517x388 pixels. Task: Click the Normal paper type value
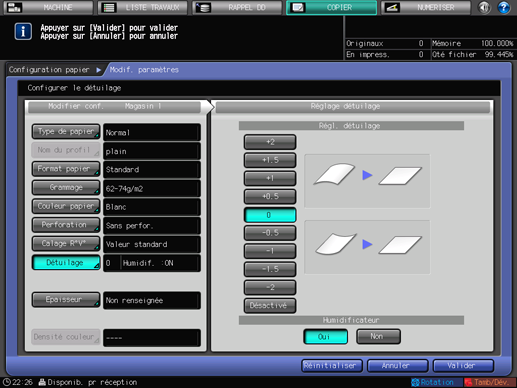pos(152,132)
